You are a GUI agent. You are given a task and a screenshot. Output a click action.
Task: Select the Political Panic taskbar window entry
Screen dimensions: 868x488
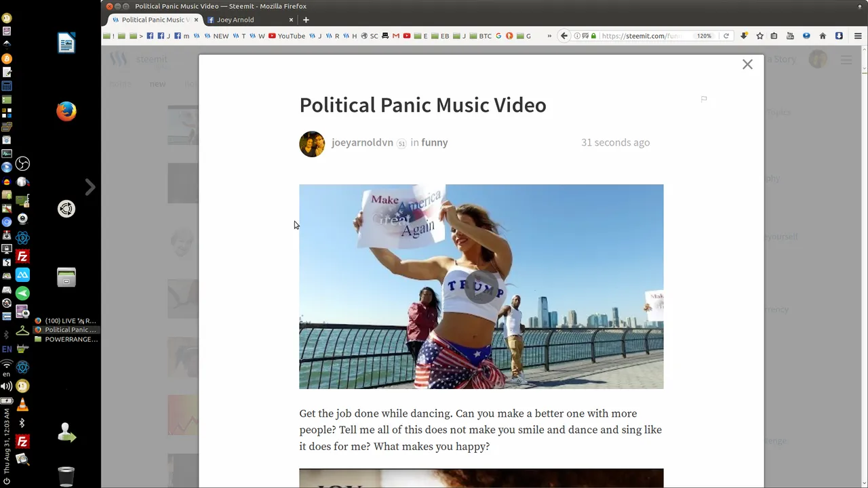[66, 330]
